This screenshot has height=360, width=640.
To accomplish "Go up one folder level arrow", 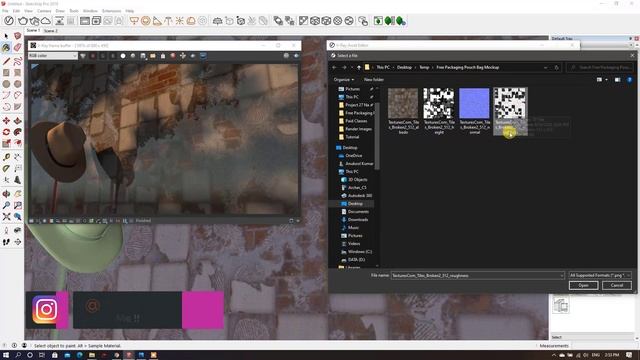I will 359,67.
